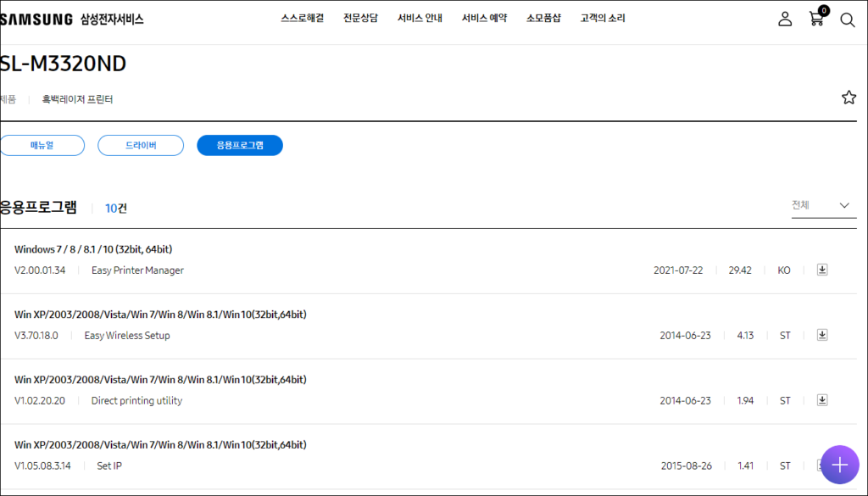Open the 전문상담 menu
868x496 pixels.
360,19
